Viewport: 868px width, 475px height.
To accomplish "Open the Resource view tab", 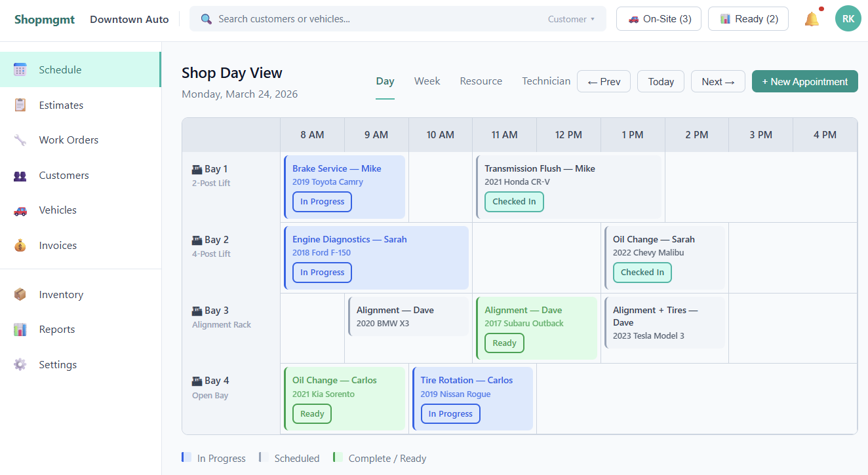I will [481, 81].
